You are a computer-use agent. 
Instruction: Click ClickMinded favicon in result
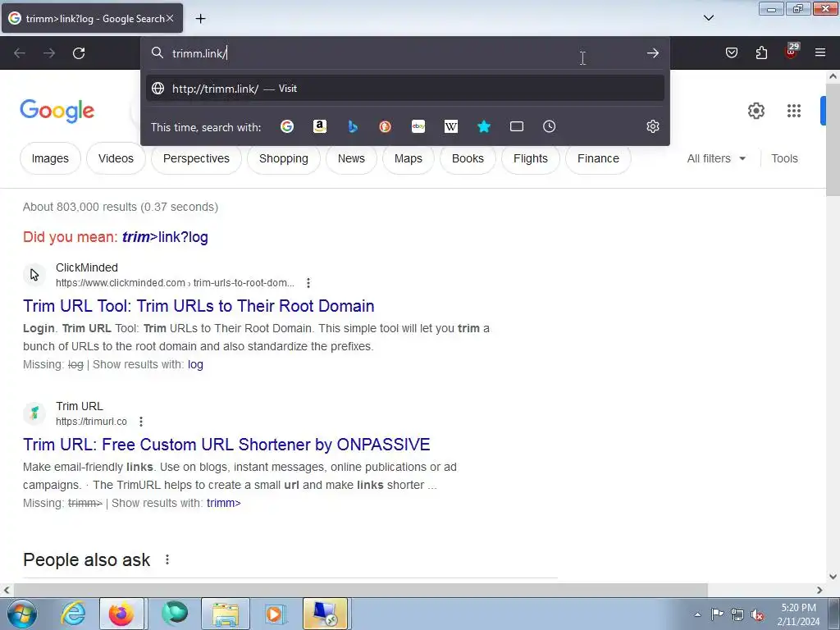(34, 275)
